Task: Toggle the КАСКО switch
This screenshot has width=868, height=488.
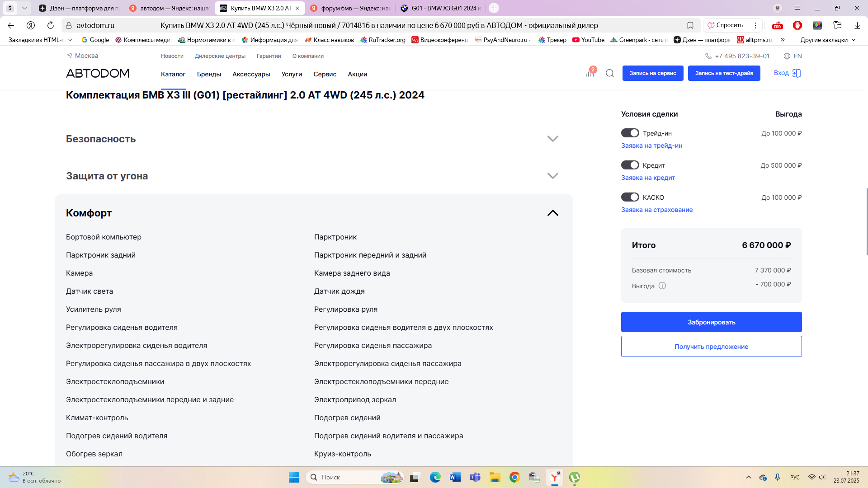Action: point(630,197)
